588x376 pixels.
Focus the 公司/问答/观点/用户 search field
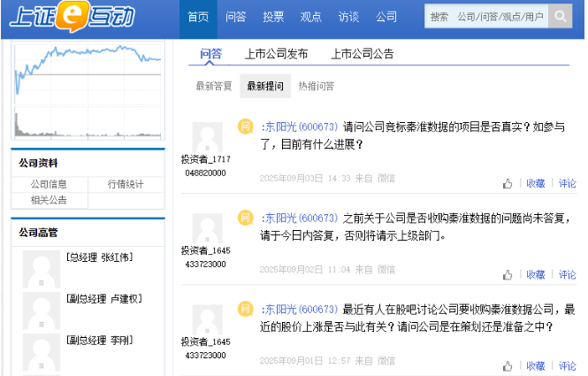[486, 17]
